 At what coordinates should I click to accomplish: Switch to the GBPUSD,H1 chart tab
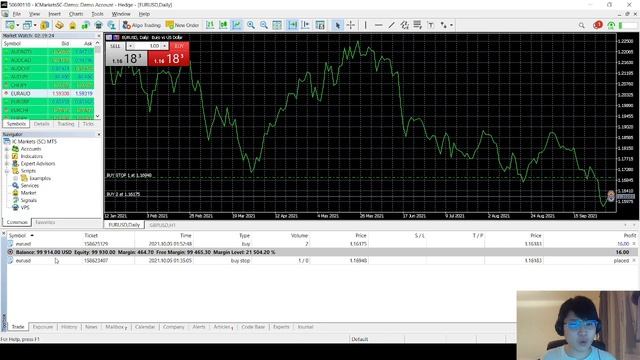pos(162,225)
